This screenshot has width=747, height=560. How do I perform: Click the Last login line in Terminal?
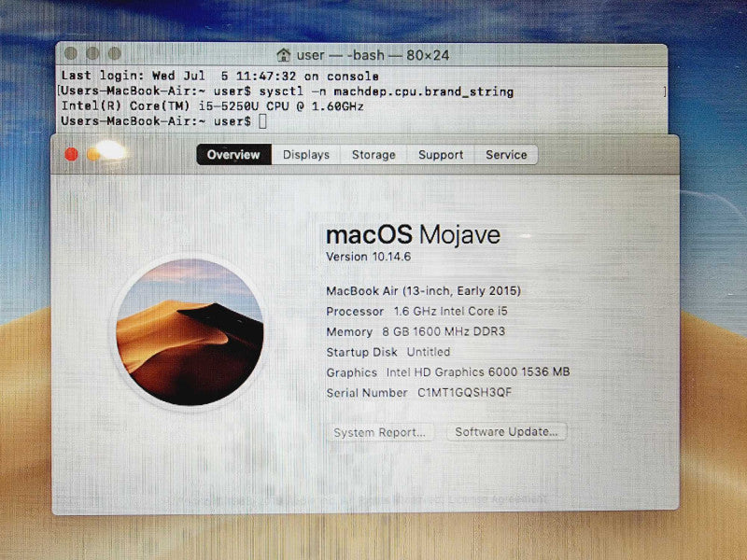pos(219,77)
